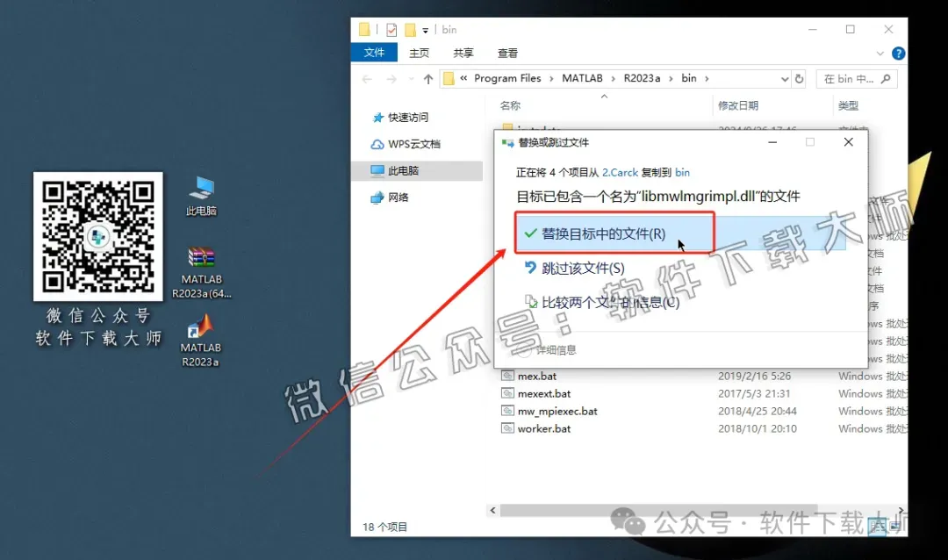Viewport: 948px width, 560px height.
Task: Open the quick access toolbar dropdown arrow
Action: (425, 30)
